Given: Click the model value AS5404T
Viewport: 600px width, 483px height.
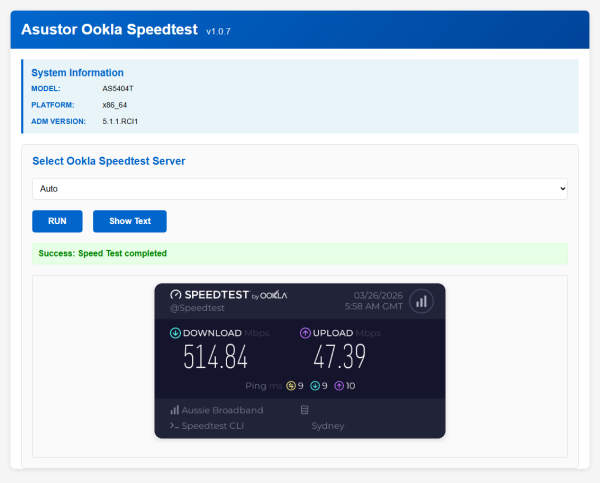Looking at the screenshot, I should click(118, 89).
